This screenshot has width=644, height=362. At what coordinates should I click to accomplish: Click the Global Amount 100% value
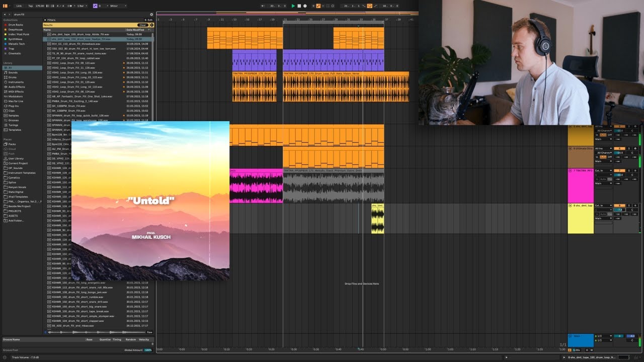[x=148, y=350]
